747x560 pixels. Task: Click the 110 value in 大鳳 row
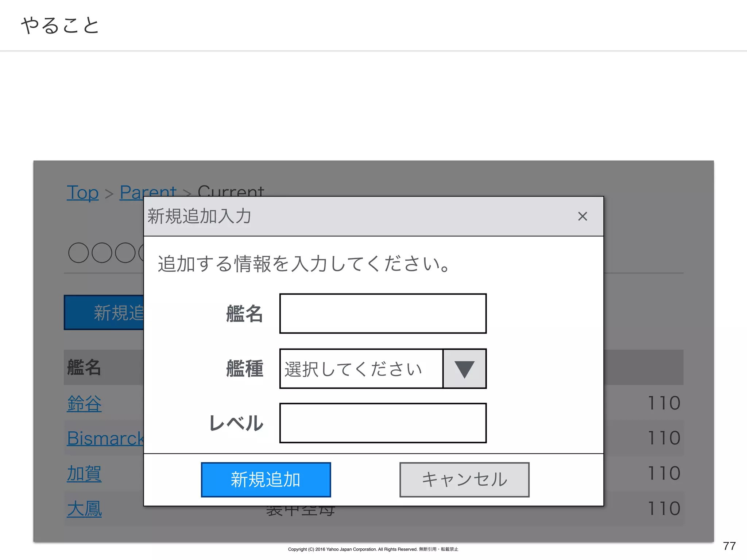click(x=663, y=509)
